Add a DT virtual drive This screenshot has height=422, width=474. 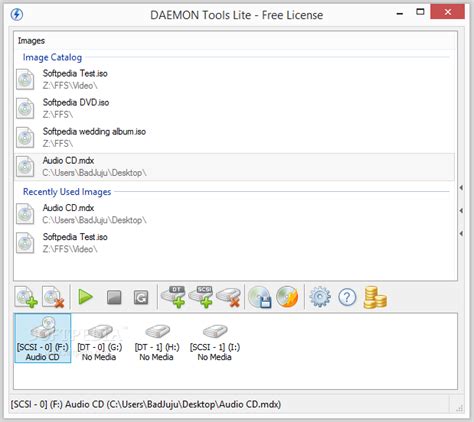click(x=173, y=297)
